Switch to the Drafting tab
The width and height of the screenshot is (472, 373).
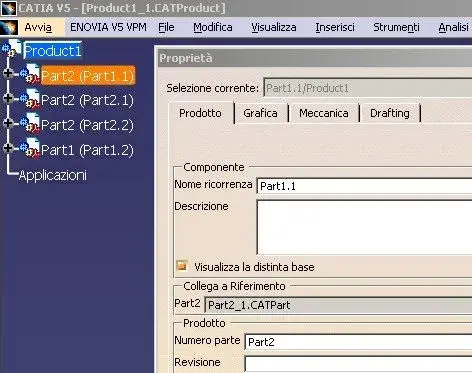pos(390,113)
